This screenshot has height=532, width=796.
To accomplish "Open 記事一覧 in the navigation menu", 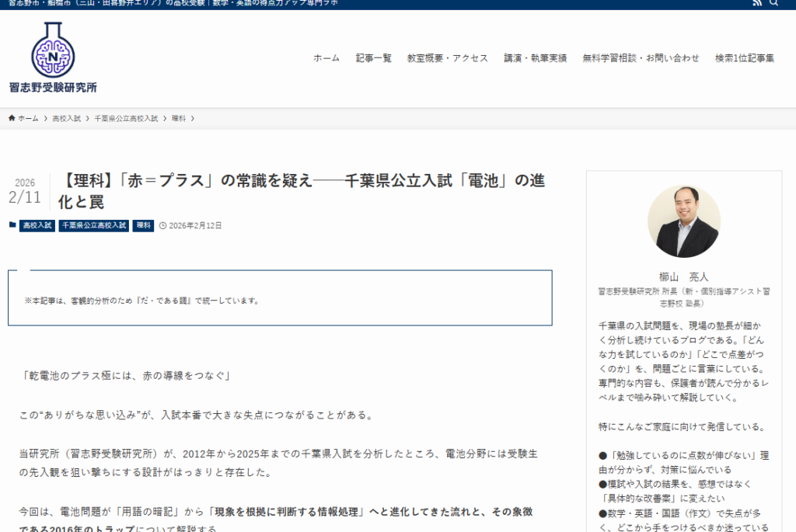I will pos(374,58).
